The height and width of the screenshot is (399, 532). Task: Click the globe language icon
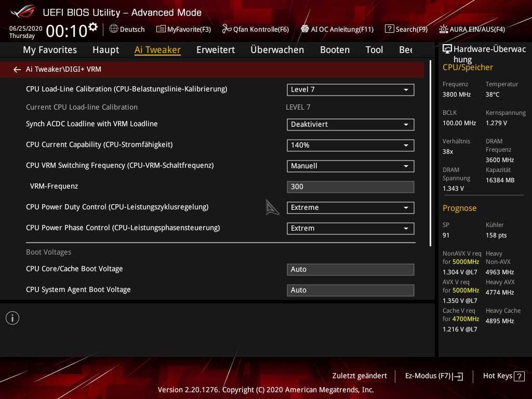pos(114,29)
